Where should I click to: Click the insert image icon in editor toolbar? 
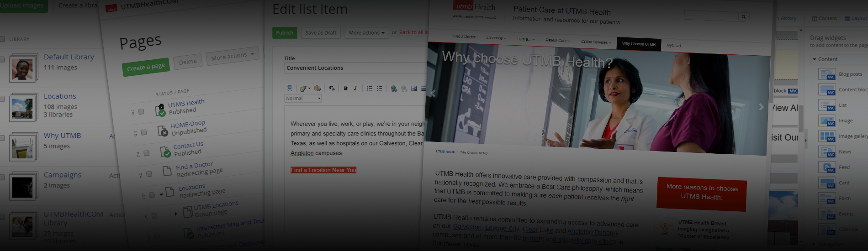[414, 89]
